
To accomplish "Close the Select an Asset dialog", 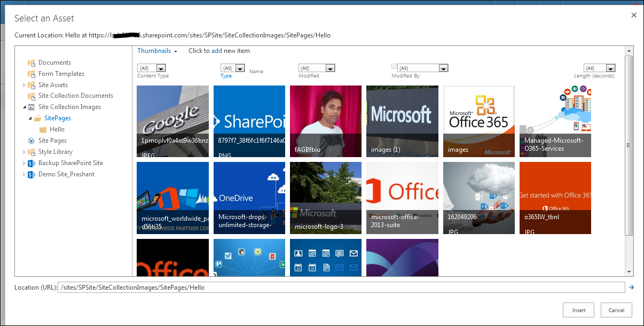I will point(634,15).
